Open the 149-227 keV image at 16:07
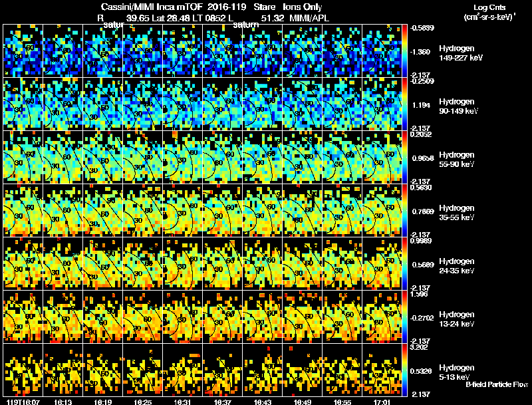The height and width of the screenshot is (405, 532). click(x=23, y=51)
